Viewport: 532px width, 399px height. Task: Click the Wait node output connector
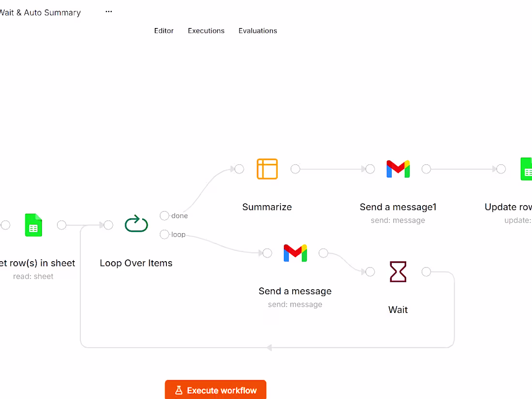point(426,272)
